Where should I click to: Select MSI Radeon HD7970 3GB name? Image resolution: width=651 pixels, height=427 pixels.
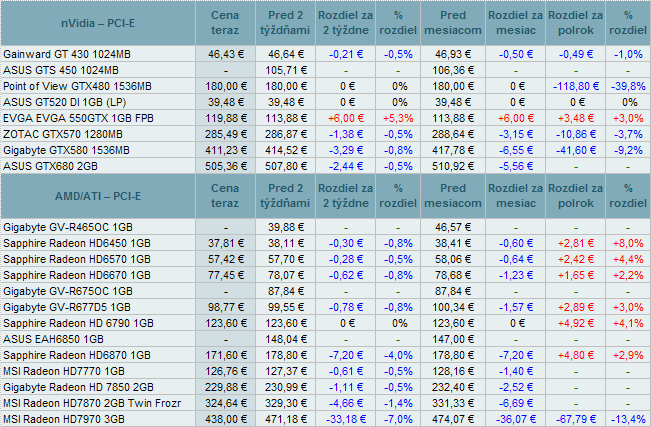point(64,419)
